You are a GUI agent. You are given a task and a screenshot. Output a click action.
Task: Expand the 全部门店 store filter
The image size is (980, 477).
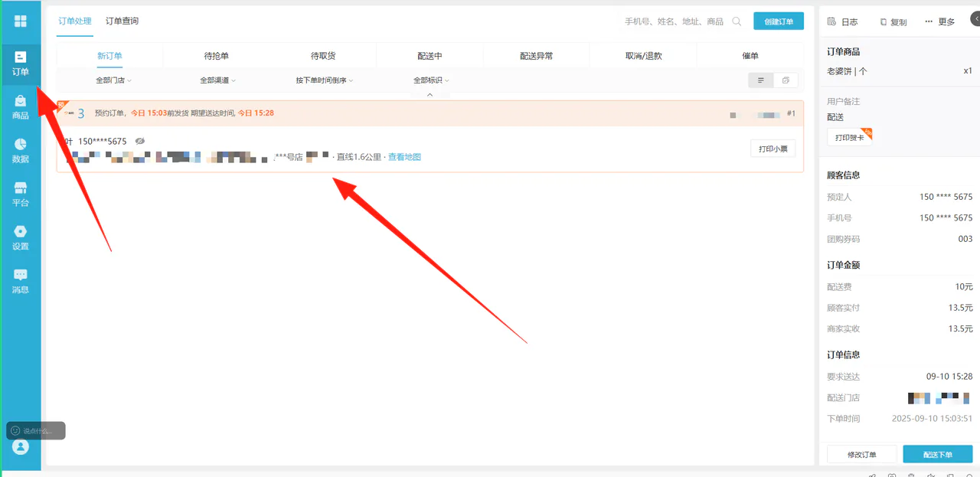113,80
